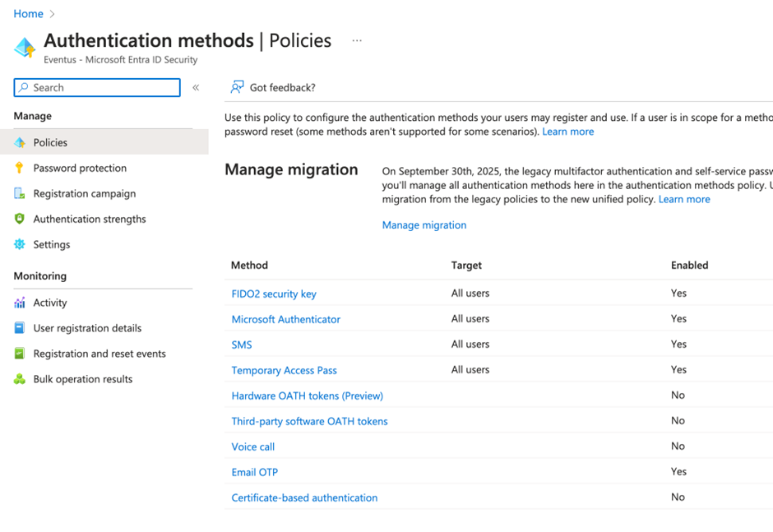Click All users in FIDO2 security key row
Viewport: 773px width, 532px height.
pyautogui.click(x=470, y=293)
